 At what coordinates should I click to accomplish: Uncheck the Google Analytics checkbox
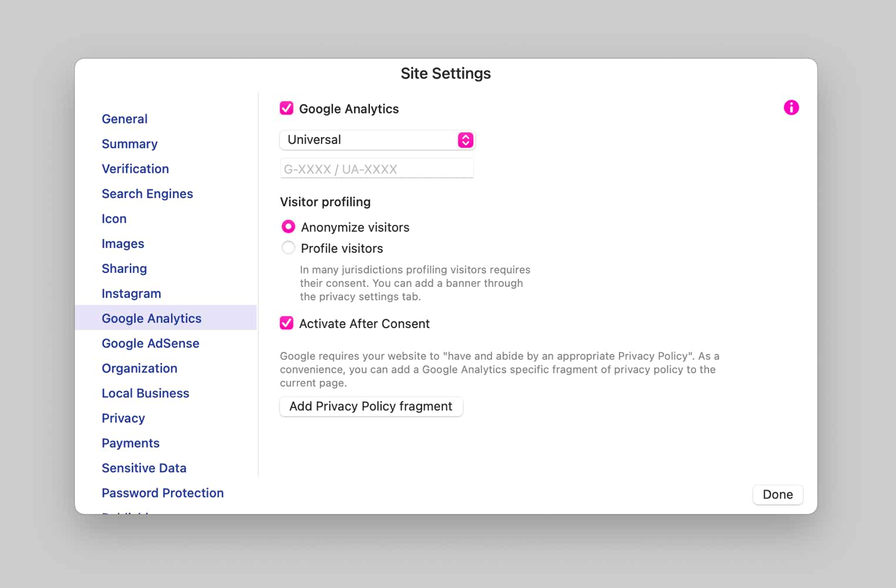click(286, 108)
